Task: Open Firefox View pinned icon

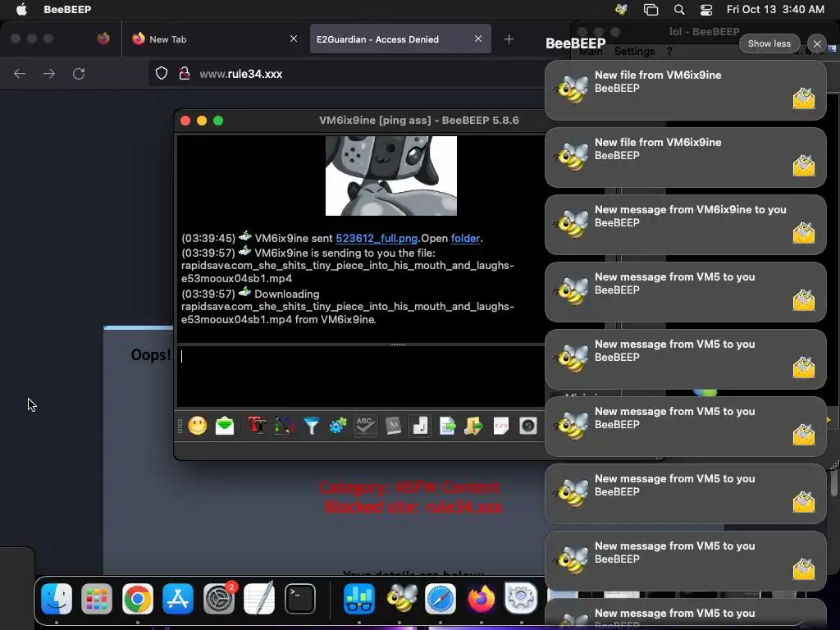Action: point(103,39)
